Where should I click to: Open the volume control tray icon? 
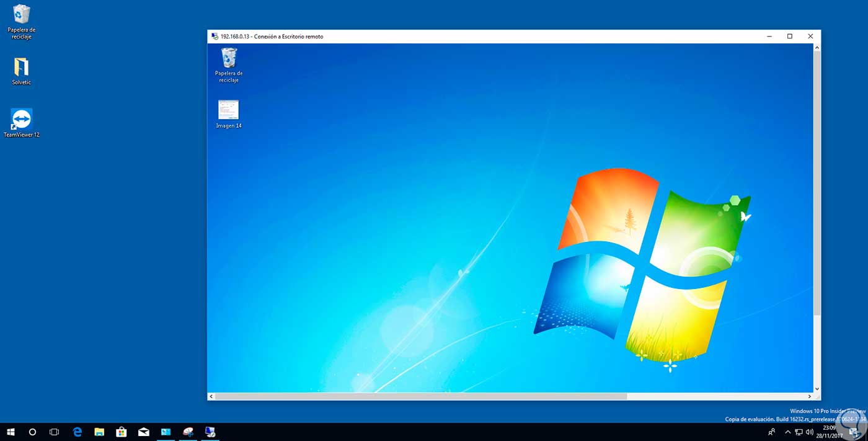(x=808, y=432)
